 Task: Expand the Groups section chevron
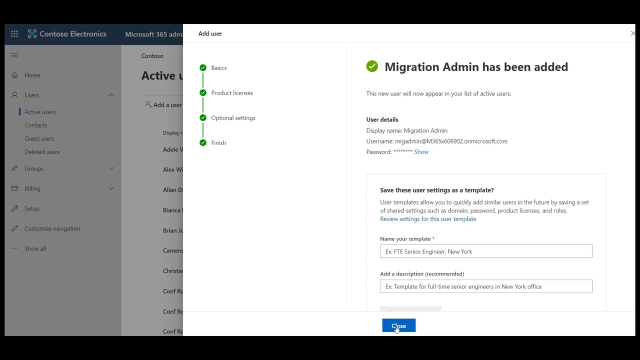[111, 168]
